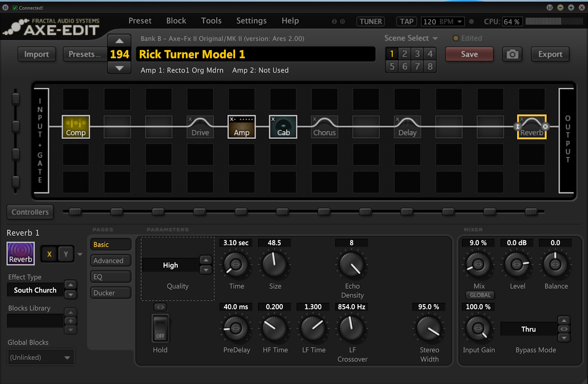This screenshot has height=384, width=588.
Task: Select scene 5
Action: 392,67
